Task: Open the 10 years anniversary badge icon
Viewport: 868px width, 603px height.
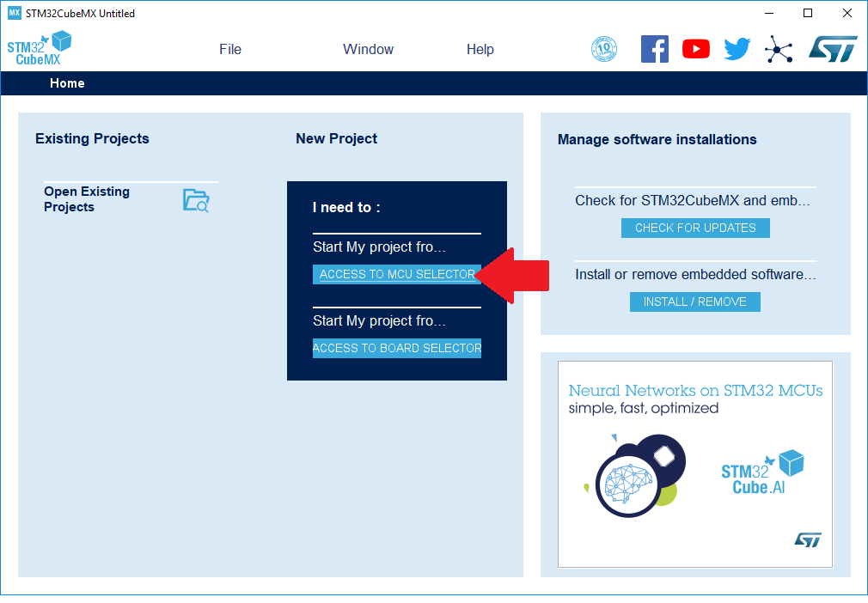Action: click(604, 49)
